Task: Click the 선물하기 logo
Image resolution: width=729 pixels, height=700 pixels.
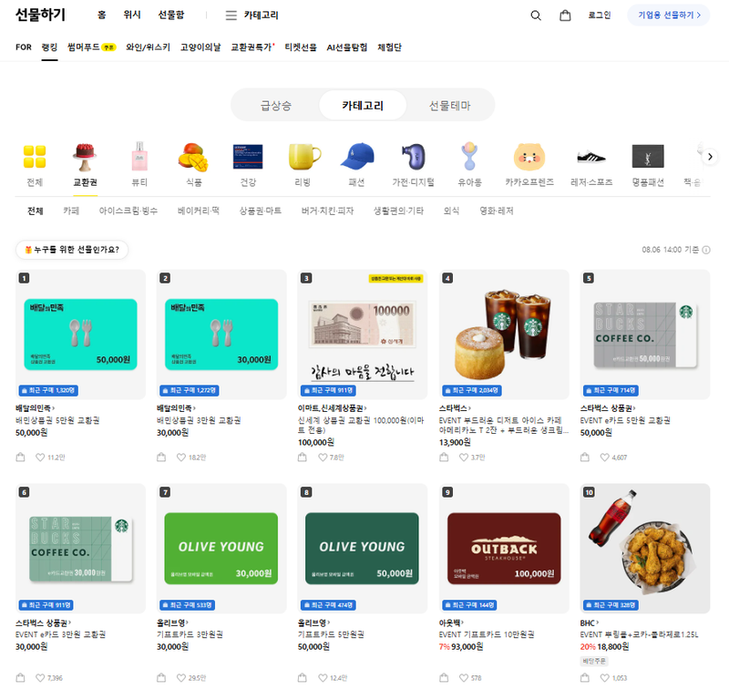Action: [40, 15]
